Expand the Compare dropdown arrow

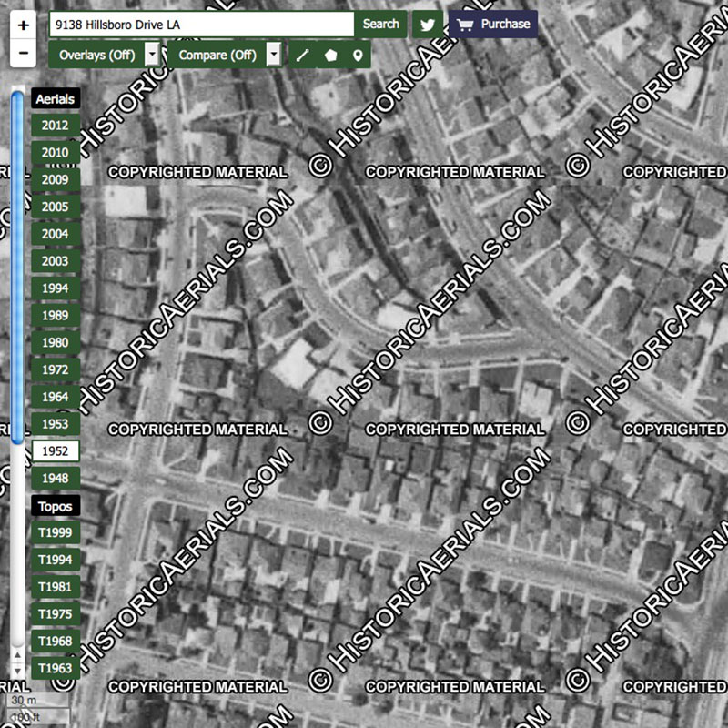[274, 55]
